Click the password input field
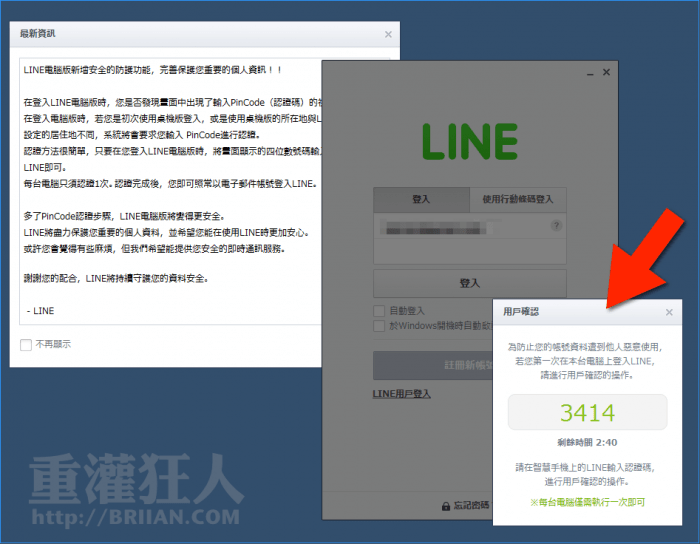The height and width of the screenshot is (544, 700). click(470, 251)
